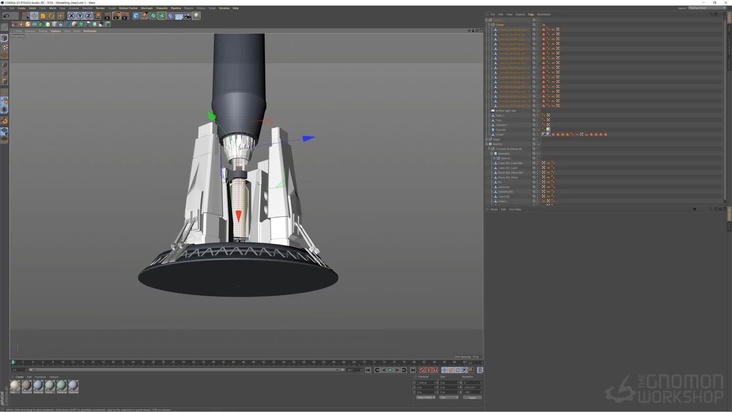Toggle Enable Snap in left toolbar
Image resolution: width=732 pixels, height=412 pixels.
click(4, 121)
